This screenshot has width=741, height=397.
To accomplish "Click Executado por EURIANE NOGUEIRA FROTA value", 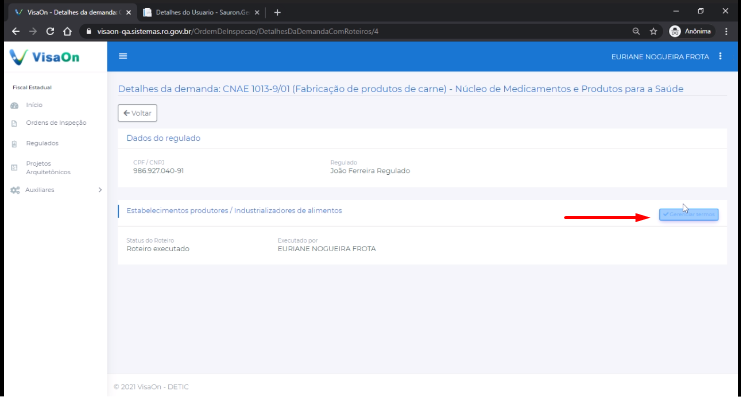I will click(x=327, y=249).
